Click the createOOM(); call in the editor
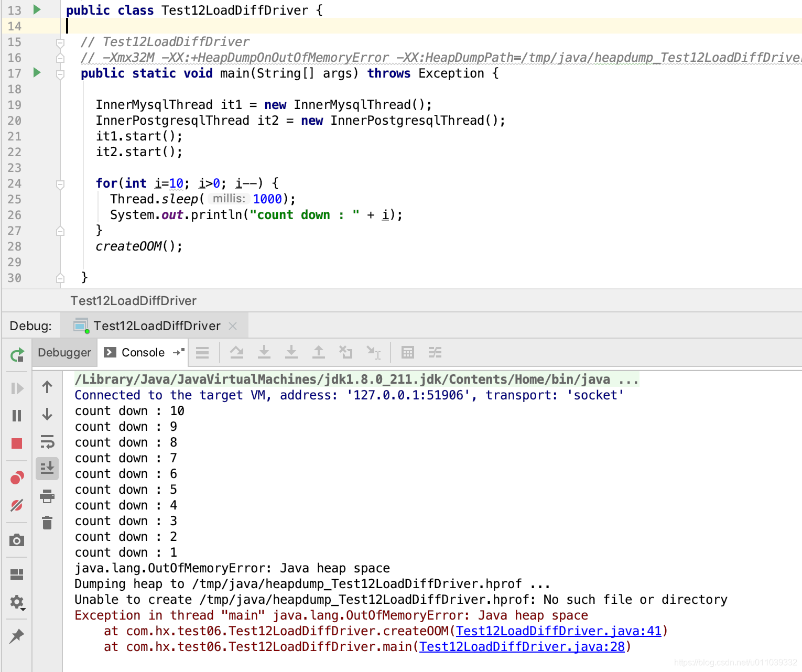 139,246
